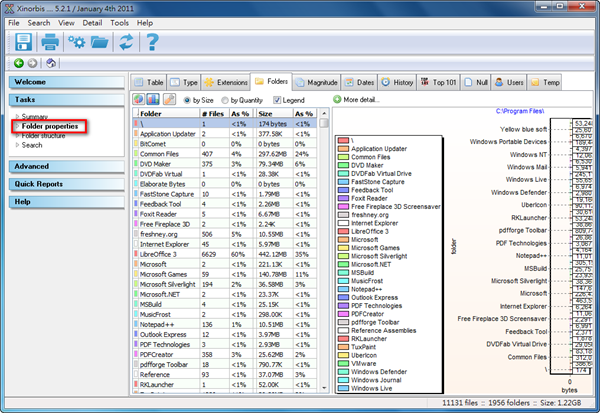Viewport: 600px width, 413px height.
Task: Click the open folder toolbar icon
Action: point(100,42)
